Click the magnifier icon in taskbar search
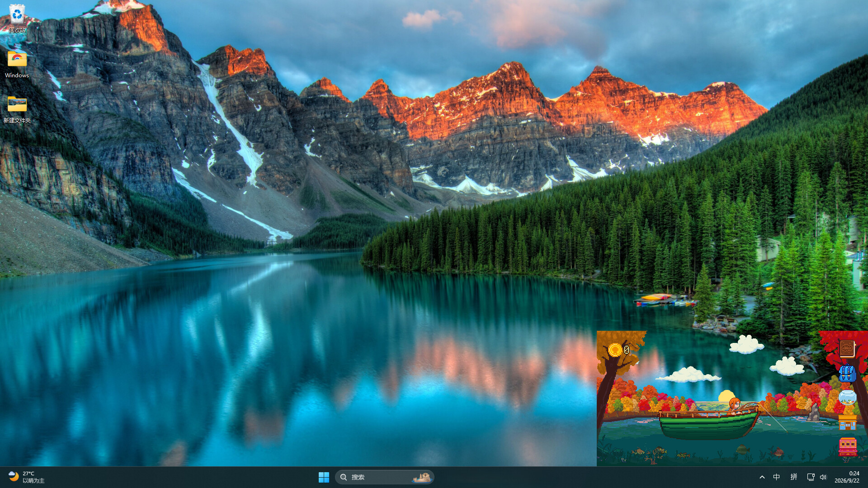The width and height of the screenshot is (868, 488). (344, 477)
